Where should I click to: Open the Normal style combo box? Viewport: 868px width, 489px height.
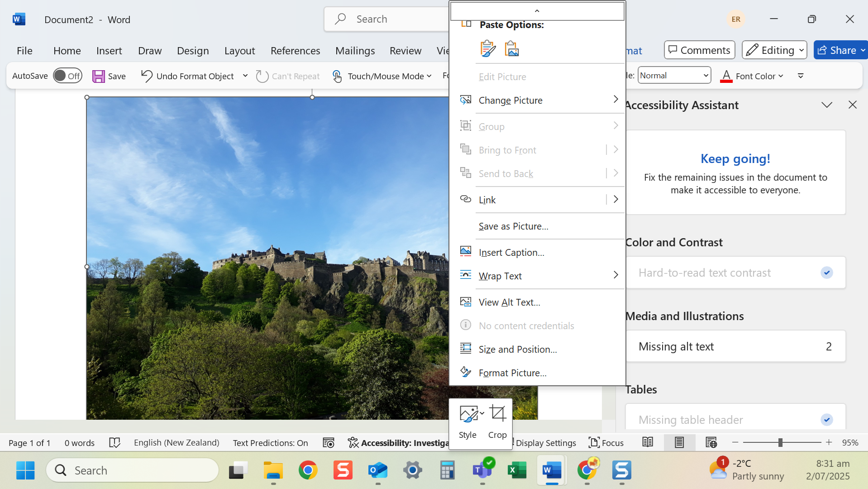tap(674, 75)
